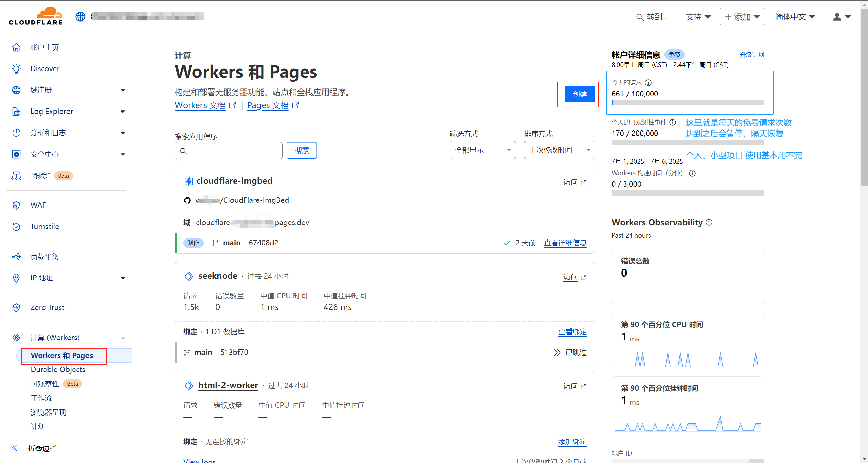Expand the 域注册 sidebar section
Image resolution: width=868 pixels, height=463 pixels.
click(41, 90)
